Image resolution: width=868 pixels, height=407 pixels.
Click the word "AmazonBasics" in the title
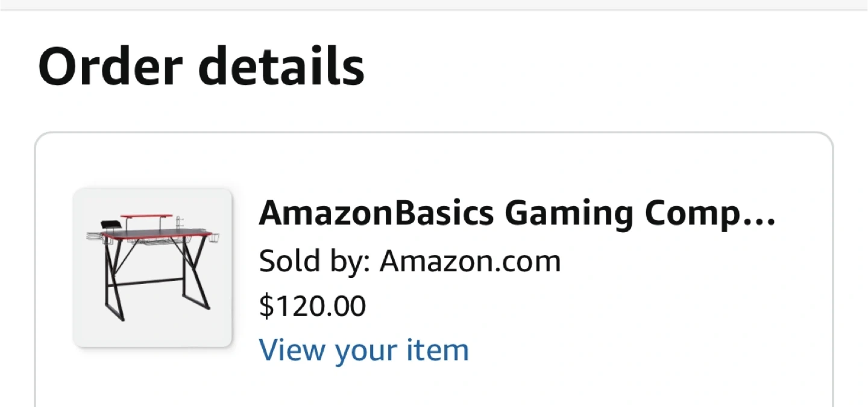376,213
